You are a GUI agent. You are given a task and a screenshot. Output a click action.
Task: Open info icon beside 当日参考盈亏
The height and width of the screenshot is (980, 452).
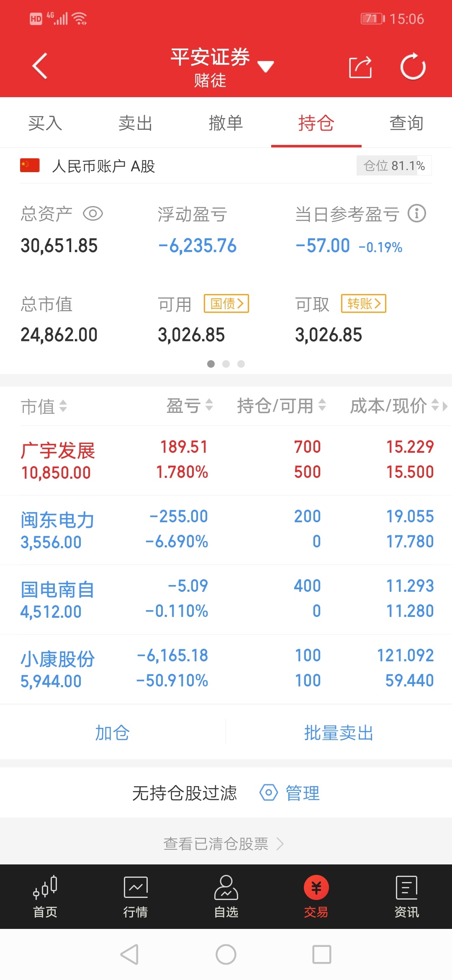coord(417,214)
